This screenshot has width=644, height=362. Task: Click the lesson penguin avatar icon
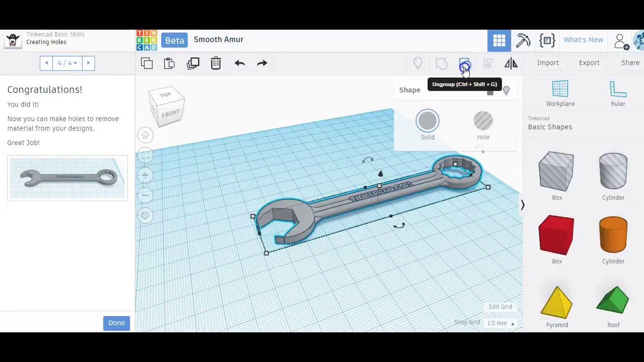13,39
